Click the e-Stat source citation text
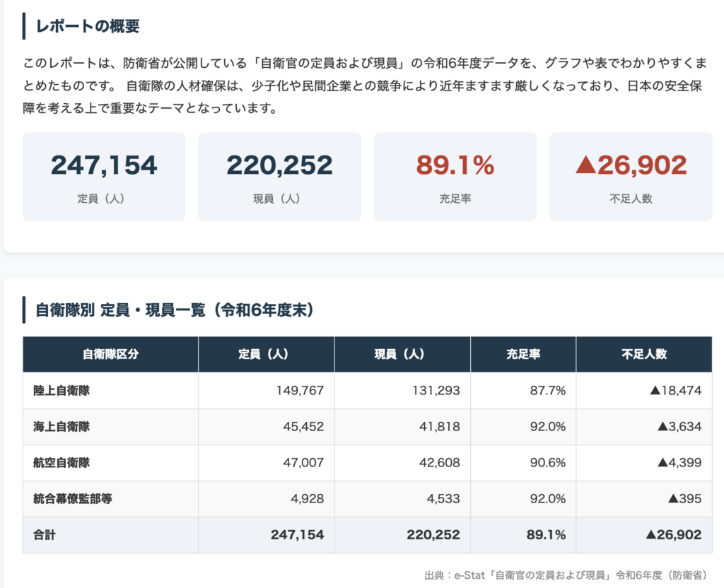 pyautogui.click(x=566, y=575)
